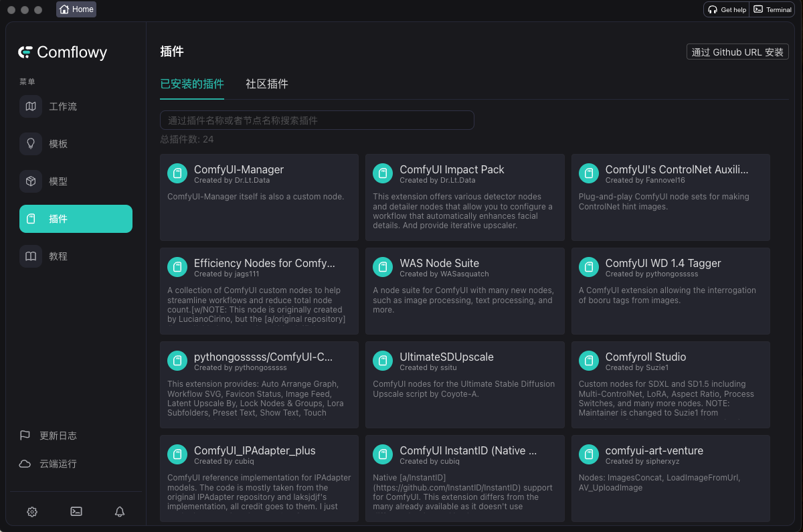Select 插件 in the sidebar menu
803x532 pixels.
[76, 219]
